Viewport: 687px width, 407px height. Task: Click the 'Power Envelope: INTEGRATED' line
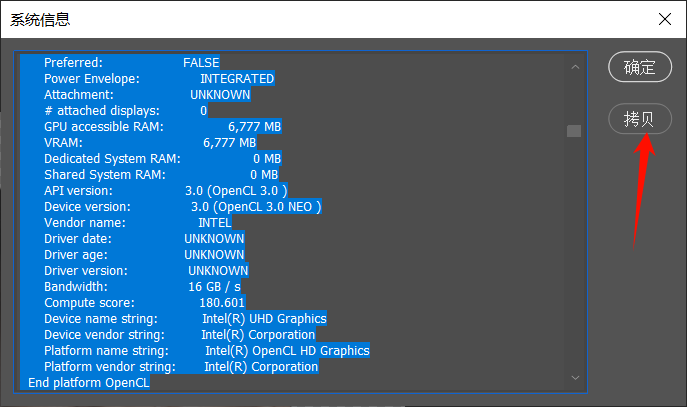[x=158, y=78]
